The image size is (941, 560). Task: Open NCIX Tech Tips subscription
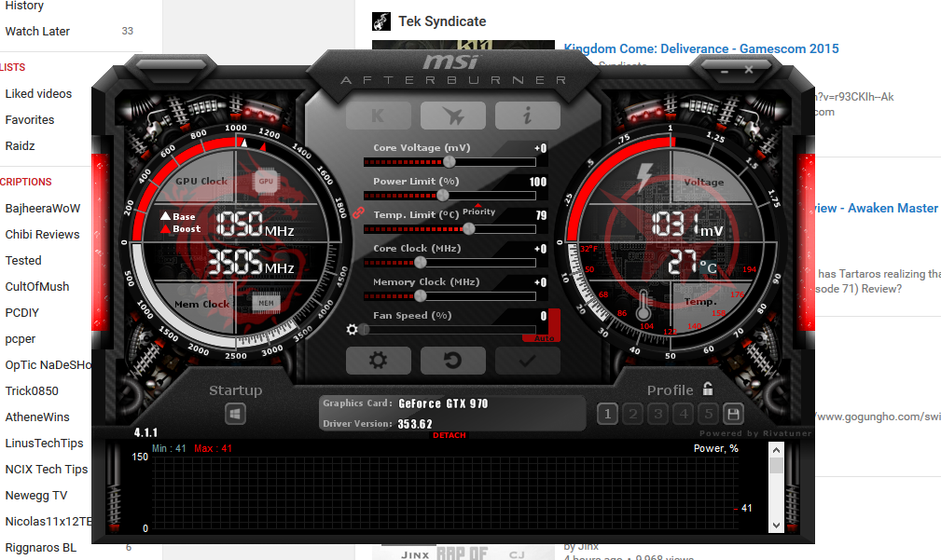47,470
